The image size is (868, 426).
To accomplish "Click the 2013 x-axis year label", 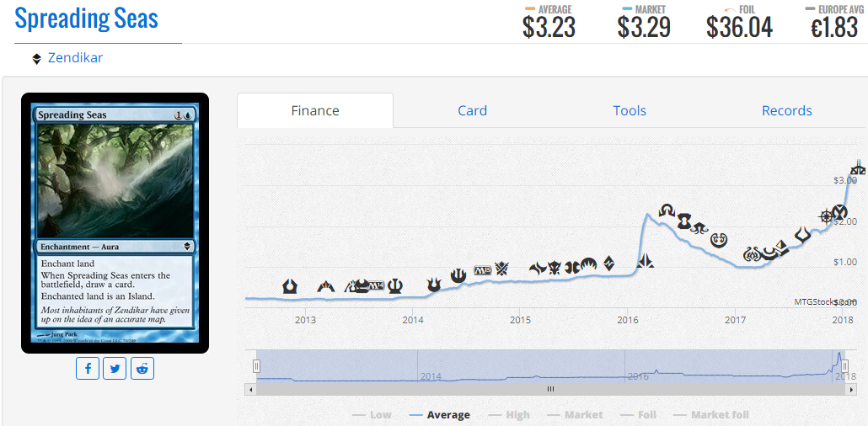I will pos(305,320).
